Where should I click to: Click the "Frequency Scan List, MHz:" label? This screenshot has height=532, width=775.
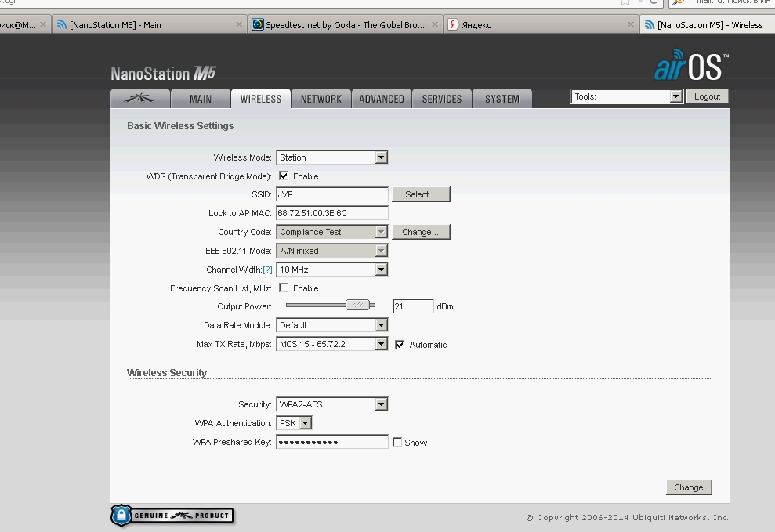click(x=221, y=288)
